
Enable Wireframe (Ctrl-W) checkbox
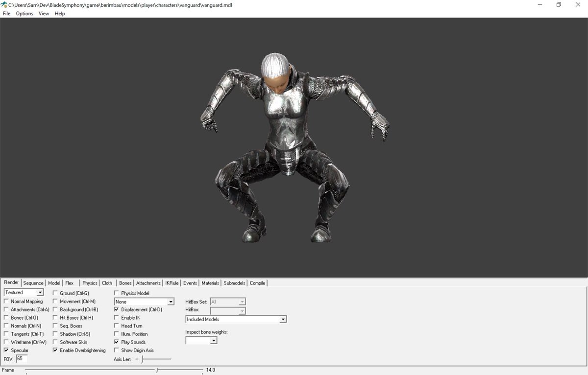click(x=25, y=342)
